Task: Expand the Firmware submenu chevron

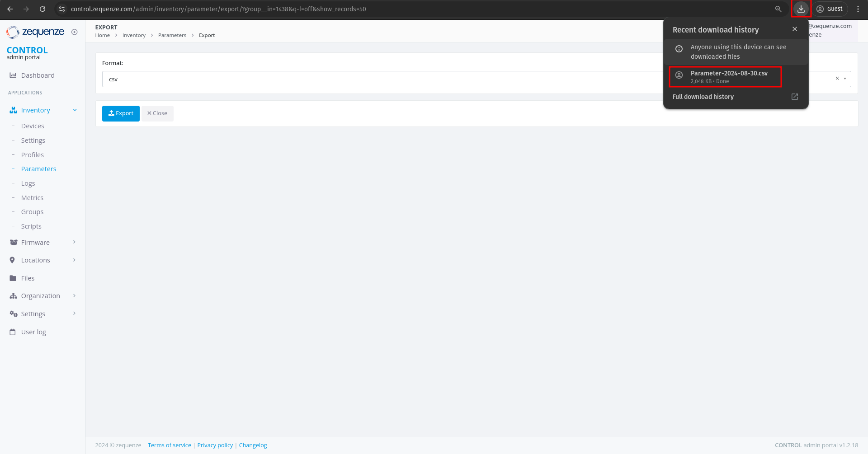Action: (74, 242)
